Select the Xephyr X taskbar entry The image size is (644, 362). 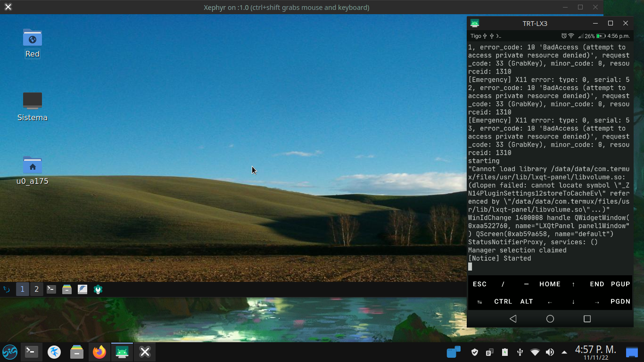(x=145, y=352)
